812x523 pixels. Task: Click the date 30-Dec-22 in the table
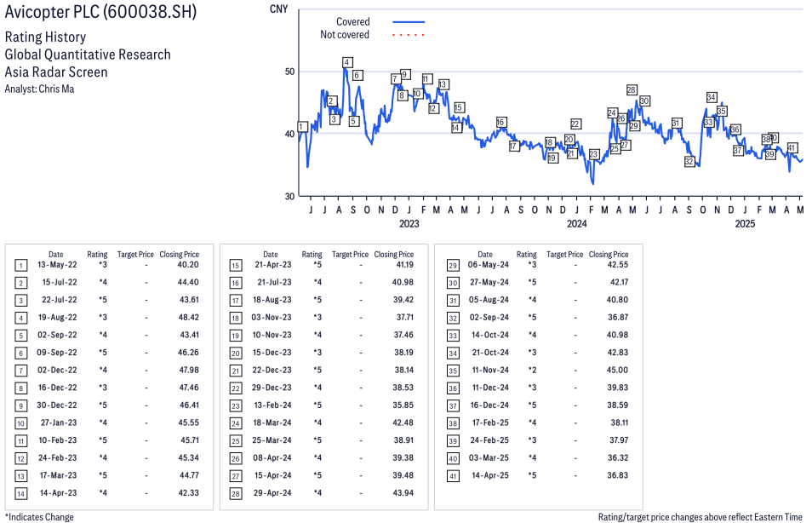click(x=57, y=405)
